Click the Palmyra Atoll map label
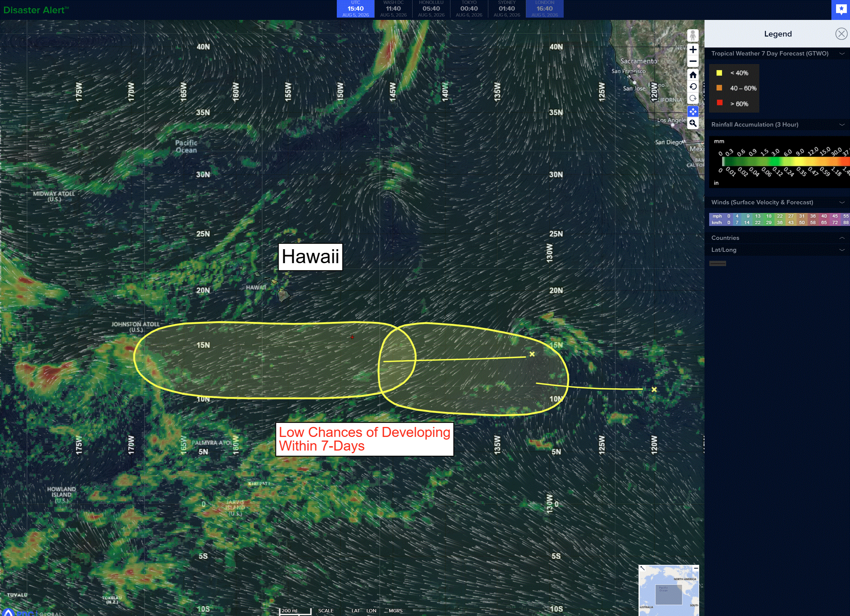This screenshot has width=850, height=616. [211, 443]
